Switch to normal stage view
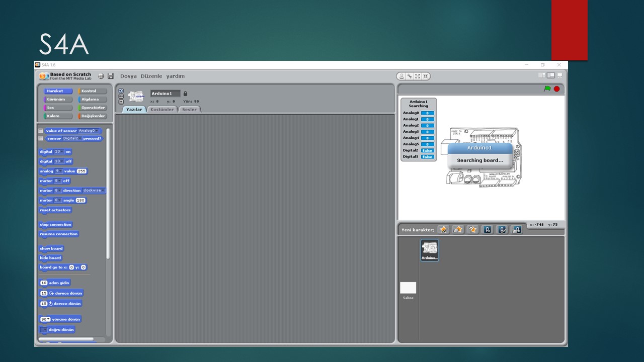The width and height of the screenshot is (644, 362). coord(551,75)
